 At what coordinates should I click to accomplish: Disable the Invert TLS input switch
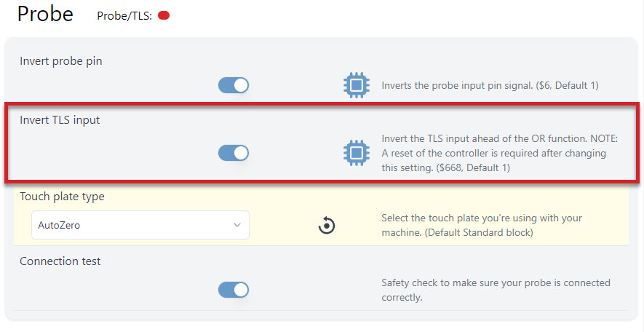click(234, 153)
